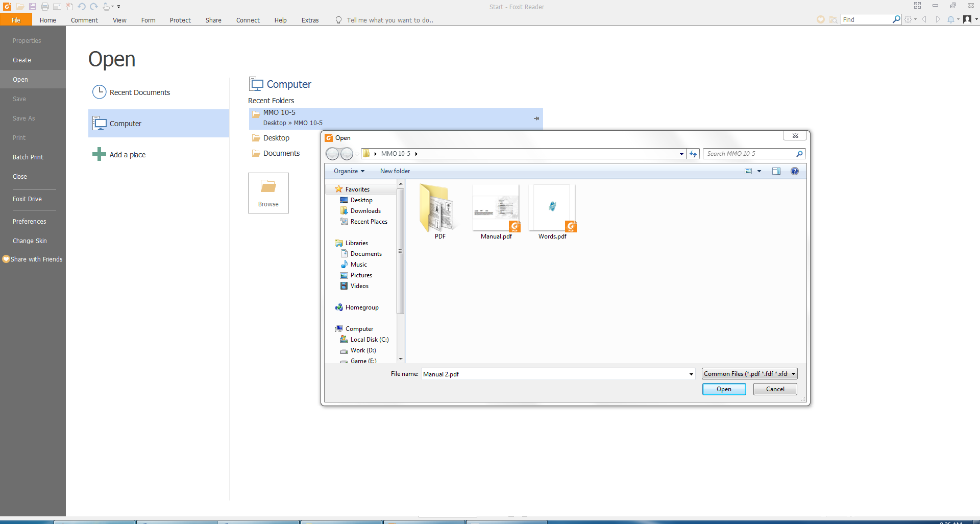Click the change views icon in the Open dialog
This screenshot has width=980, height=524.
(x=748, y=171)
